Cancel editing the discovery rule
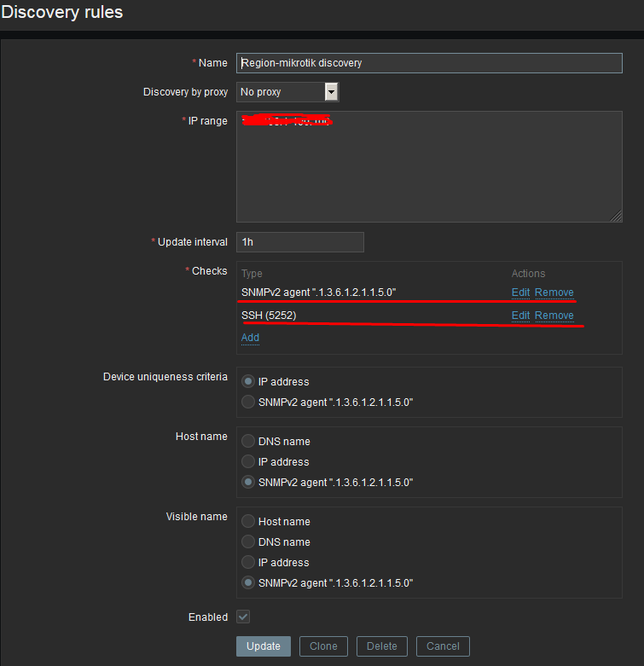The height and width of the screenshot is (666, 644). coord(443,646)
